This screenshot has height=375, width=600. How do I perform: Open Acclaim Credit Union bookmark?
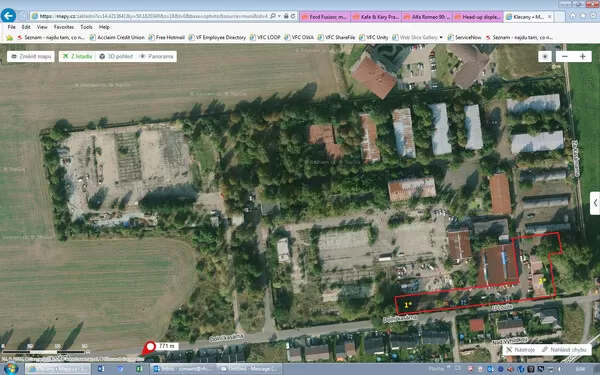[117, 38]
